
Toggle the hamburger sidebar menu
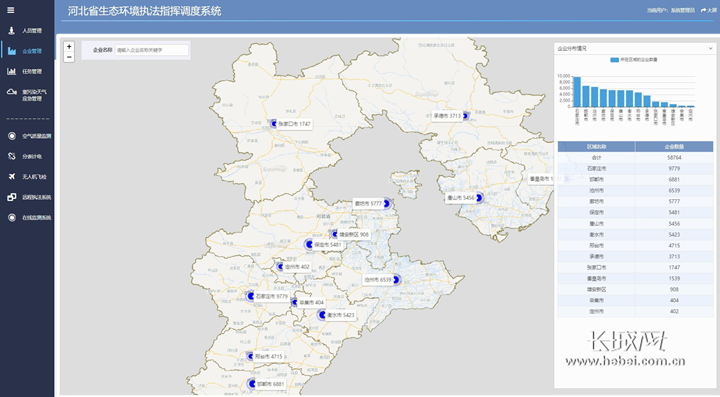(x=11, y=10)
